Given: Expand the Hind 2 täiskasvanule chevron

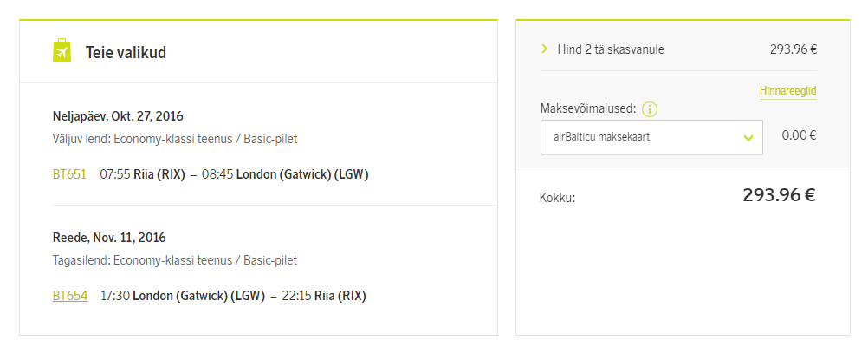Looking at the screenshot, I should (x=544, y=49).
